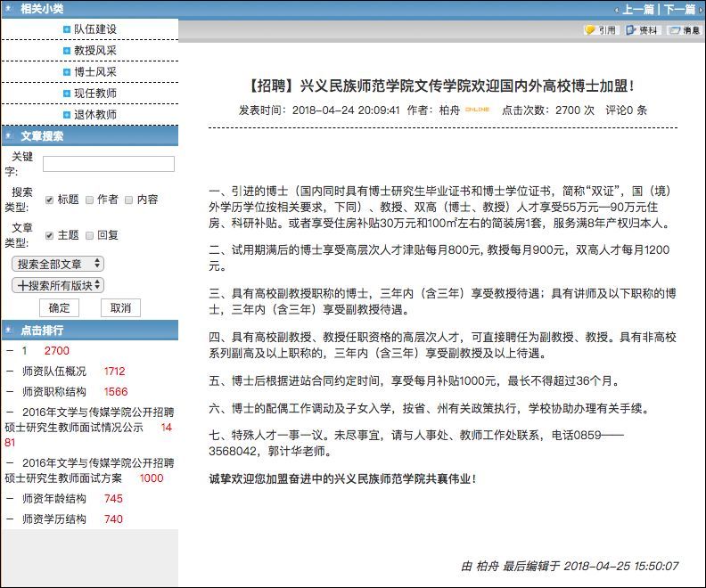The width and height of the screenshot is (706, 588).
Task: Open the 队伍建设 category
Action: (95, 29)
